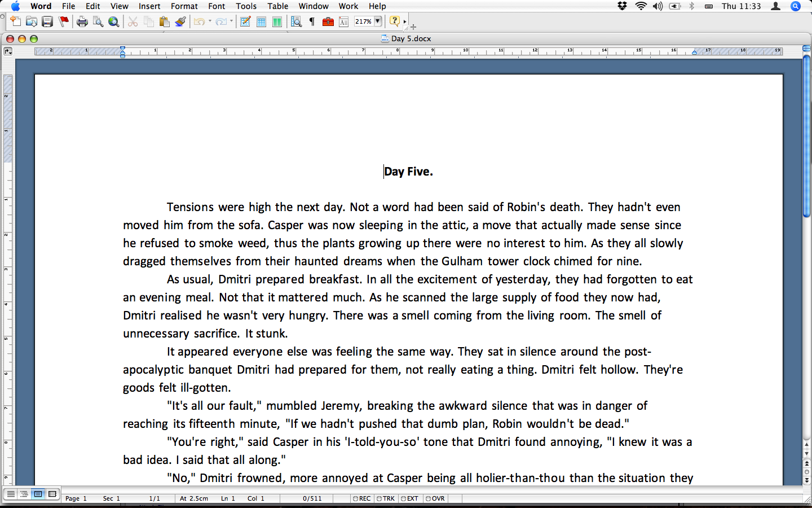Copy selection with the toolbar copy icon
This screenshot has width=812, height=508.
coord(149,21)
